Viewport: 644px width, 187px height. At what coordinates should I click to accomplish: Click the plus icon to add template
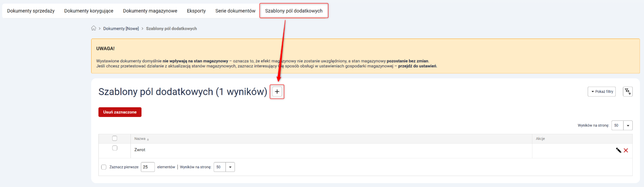277,92
